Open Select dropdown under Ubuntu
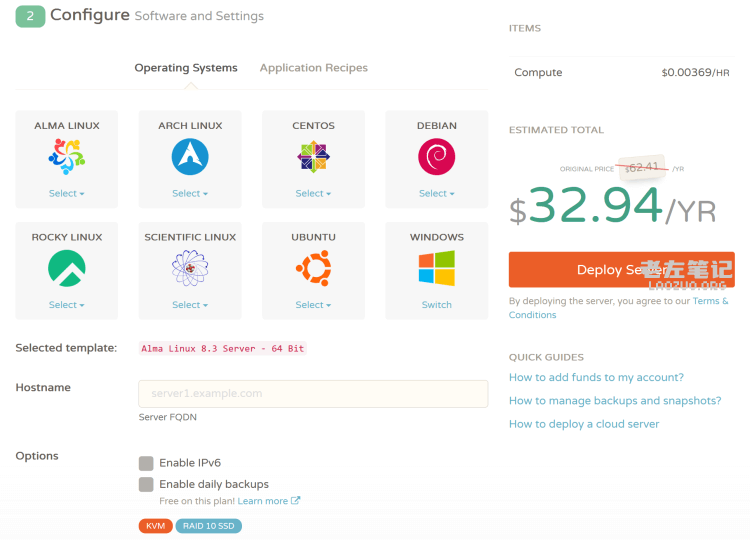 pos(313,305)
